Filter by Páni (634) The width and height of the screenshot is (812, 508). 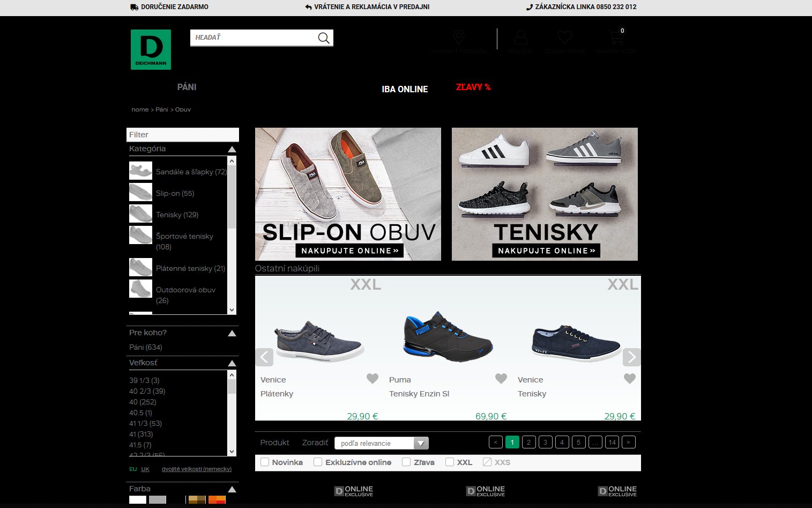(146, 347)
